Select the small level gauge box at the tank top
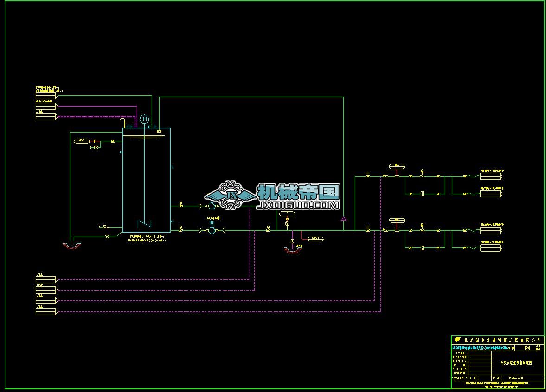The image size is (546, 392). pos(159,131)
